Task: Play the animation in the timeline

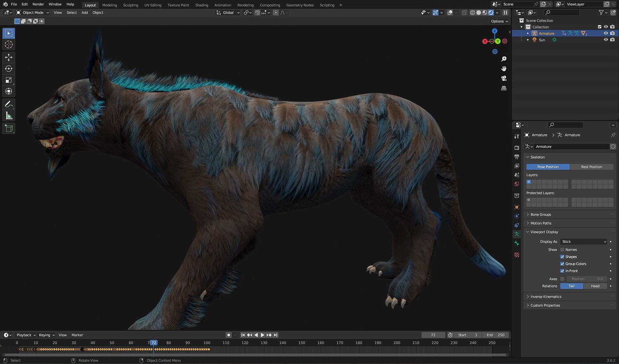Action: point(262,335)
